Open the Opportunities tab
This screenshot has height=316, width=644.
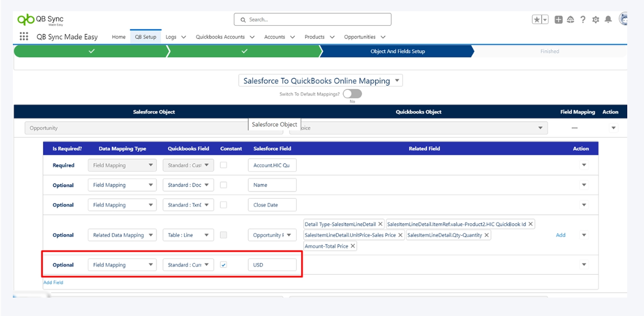pos(360,37)
